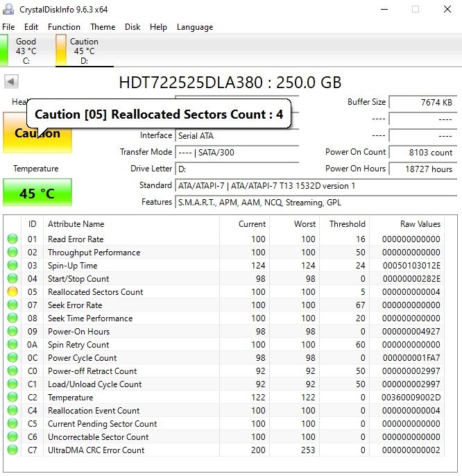Click green status dot for Seek Error Rate
The image size is (462, 476).
click(x=12, y=305)
